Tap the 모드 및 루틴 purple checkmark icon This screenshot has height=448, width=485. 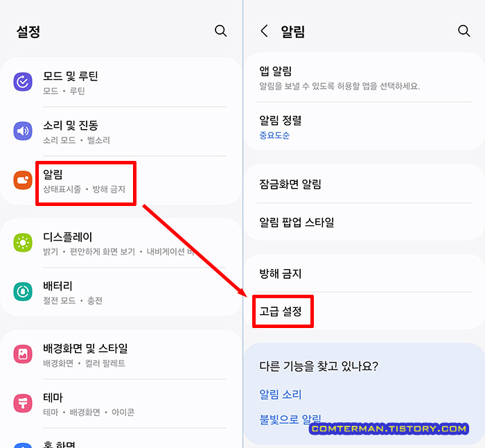23,82
